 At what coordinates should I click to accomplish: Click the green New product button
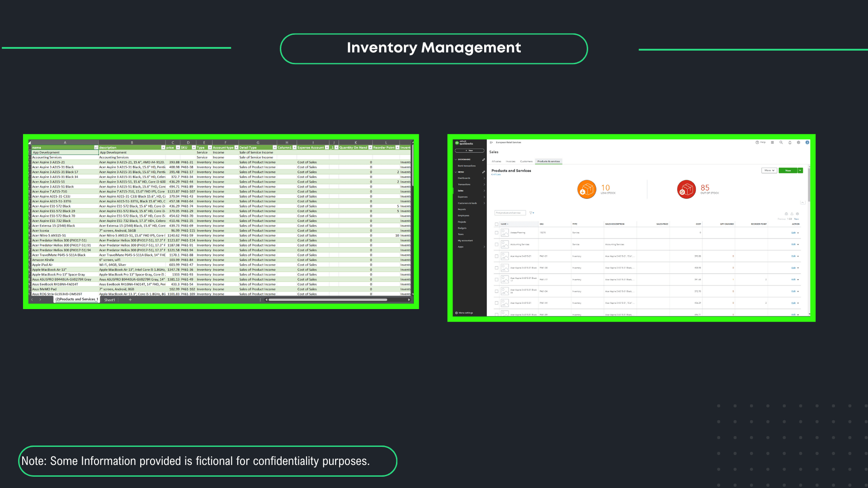[788, 170]
